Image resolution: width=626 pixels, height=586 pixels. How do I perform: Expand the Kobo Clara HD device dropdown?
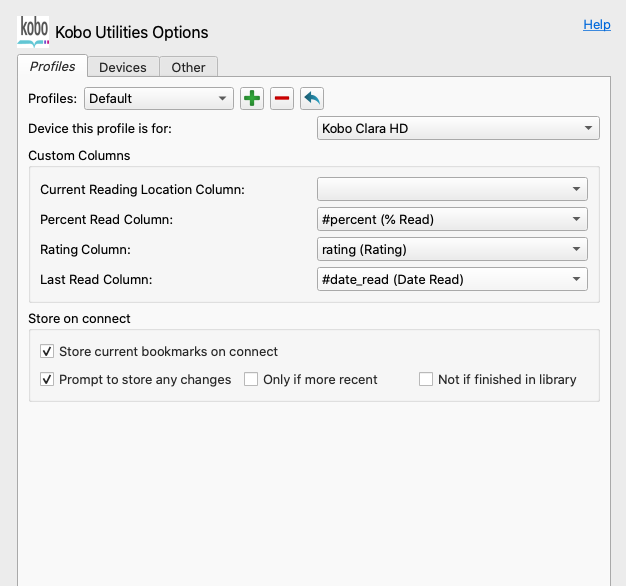click(458, 129)
